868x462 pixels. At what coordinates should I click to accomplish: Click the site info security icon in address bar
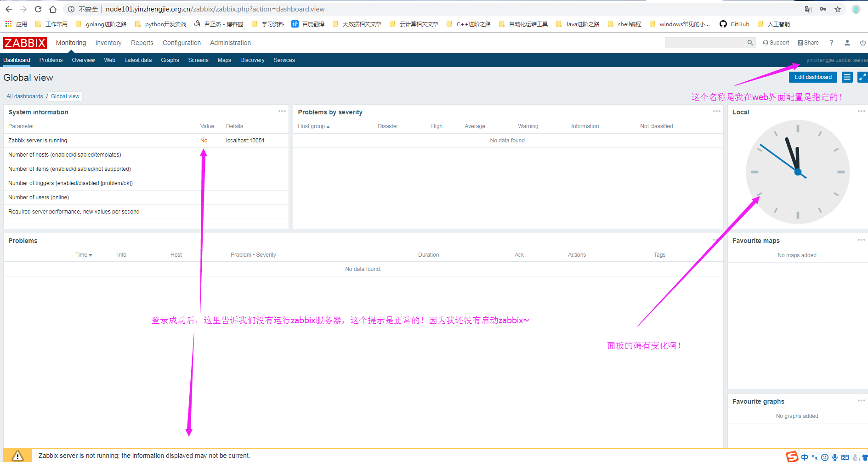(71, 9)
